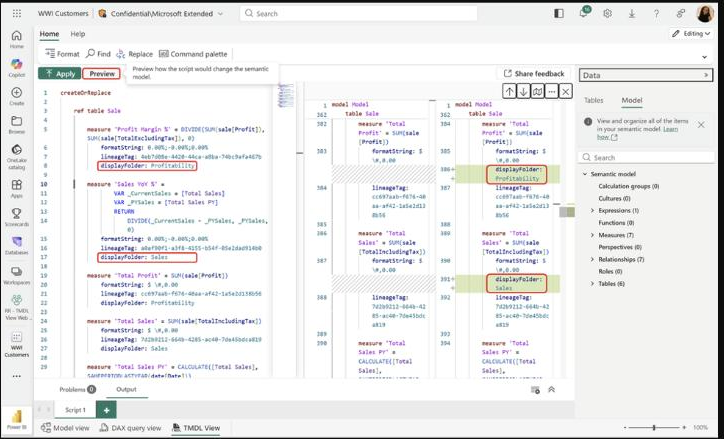Viewport: 724px width, 439px height.
Task: Open Apps in the sidebar
Action: click(x=17, y=188)
